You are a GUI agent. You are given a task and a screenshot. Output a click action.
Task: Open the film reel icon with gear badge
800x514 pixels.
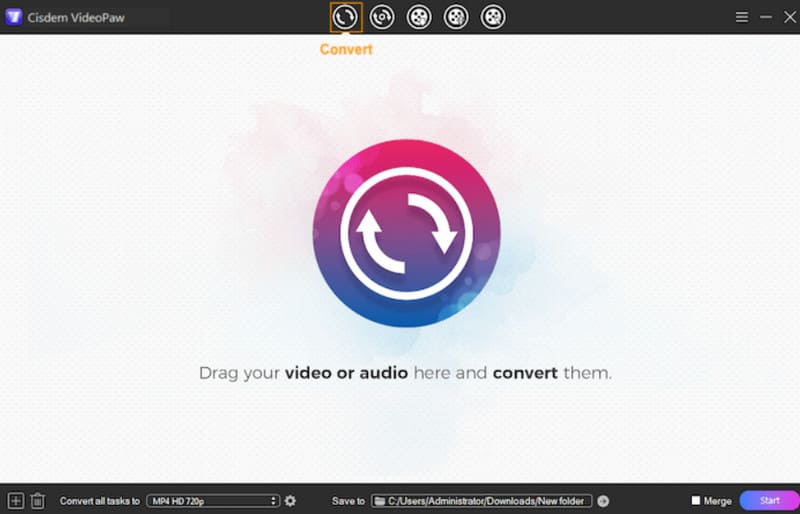pyautogui.click(x=456, y=17)
